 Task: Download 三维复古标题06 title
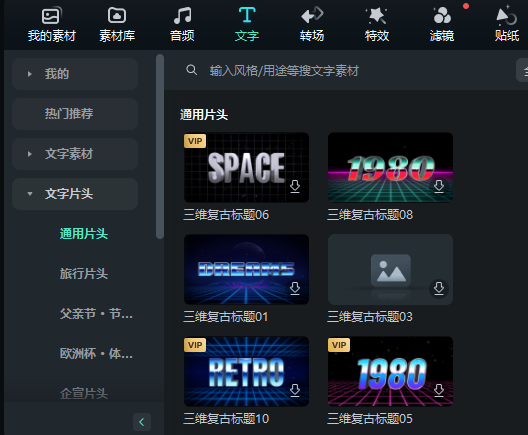point(295,186)
